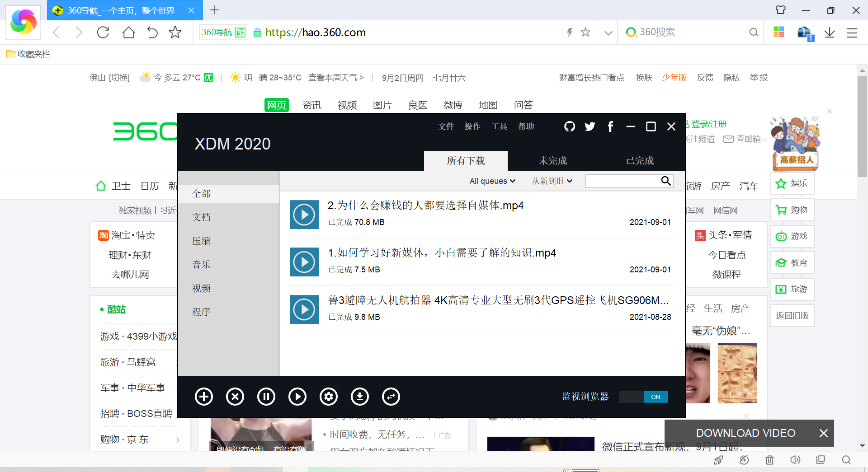The height and width of the screenshot is (472, 868).
Task: Close the DOWNLOAD VIDEO popup
Action: (x=824, y=433)
